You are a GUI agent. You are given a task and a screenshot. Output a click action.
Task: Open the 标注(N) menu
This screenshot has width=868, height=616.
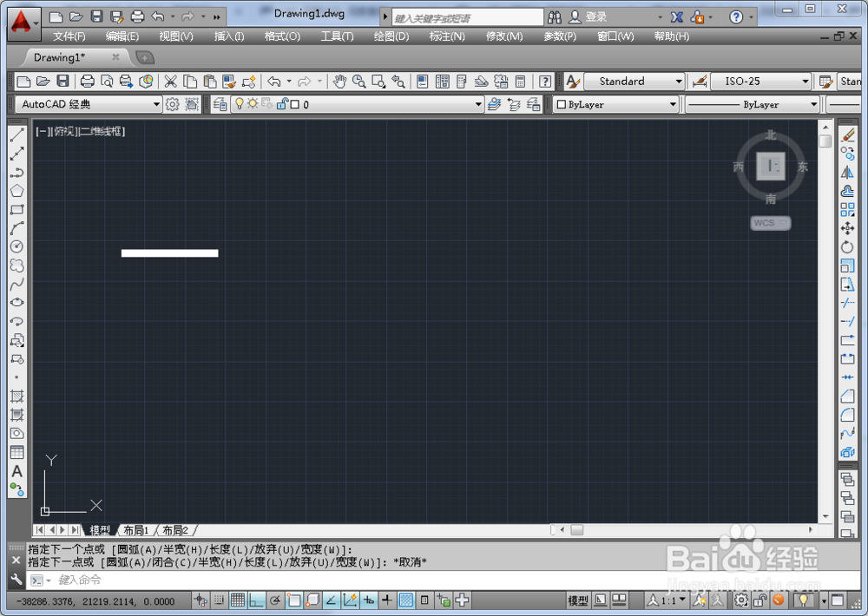pos(447,36)
